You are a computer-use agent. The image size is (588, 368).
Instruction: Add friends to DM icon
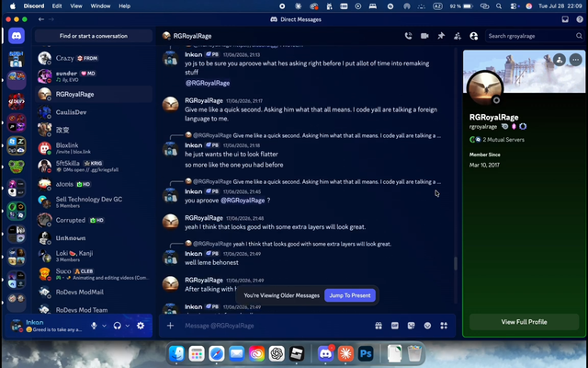tap(458, 36)
